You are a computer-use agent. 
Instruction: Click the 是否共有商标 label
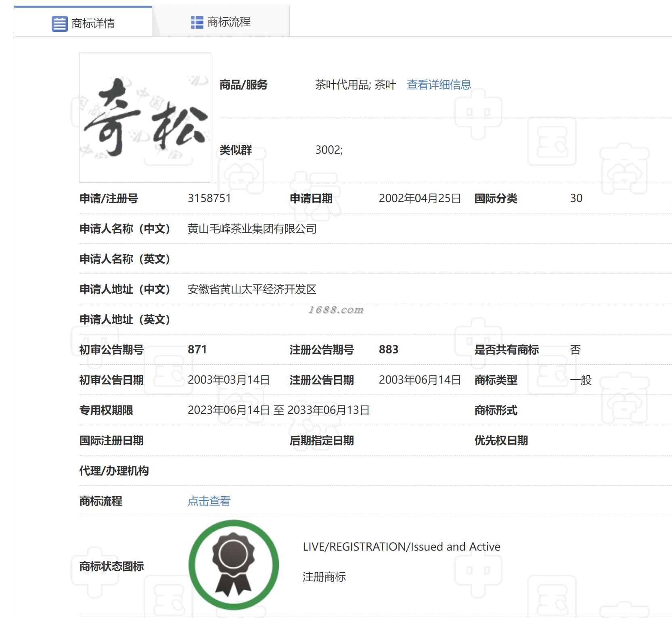pos(507,350)
